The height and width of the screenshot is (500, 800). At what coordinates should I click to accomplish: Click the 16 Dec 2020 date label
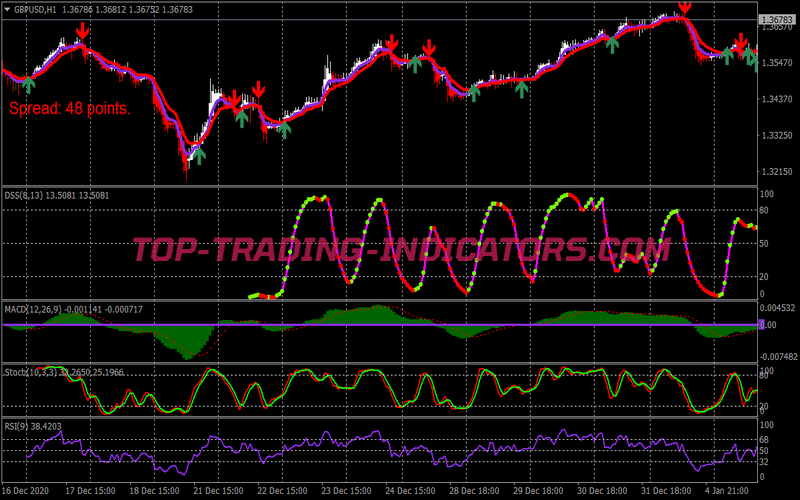click(26, 491)
